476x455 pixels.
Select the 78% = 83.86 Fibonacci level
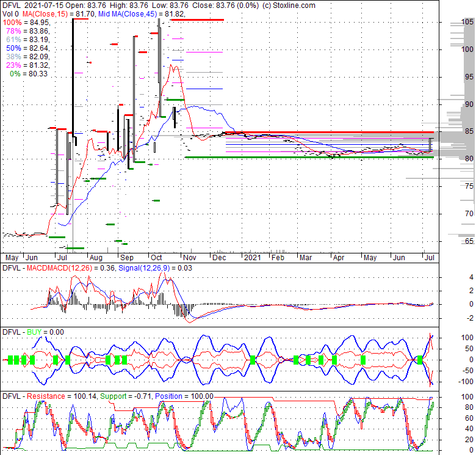click(x=28, y=31)
